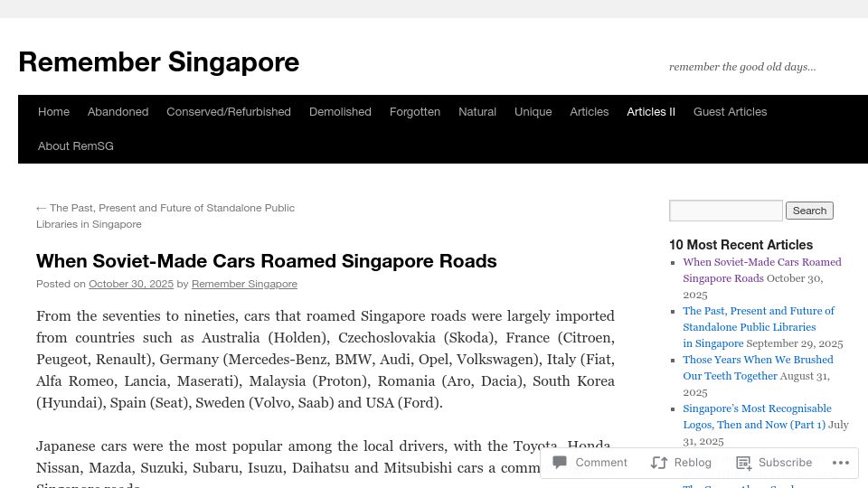Click the Search button
The height and width of the screenshot is (488, 868).
[x=809, y=211]
